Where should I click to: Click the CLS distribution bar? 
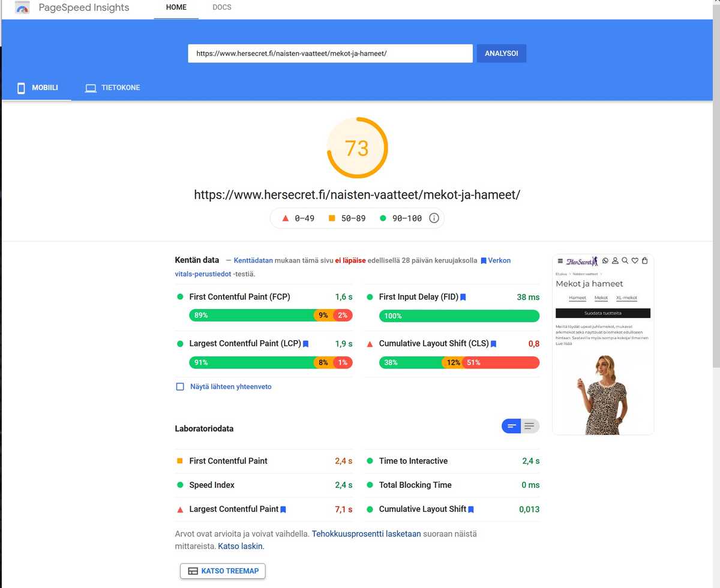(459, 362)
